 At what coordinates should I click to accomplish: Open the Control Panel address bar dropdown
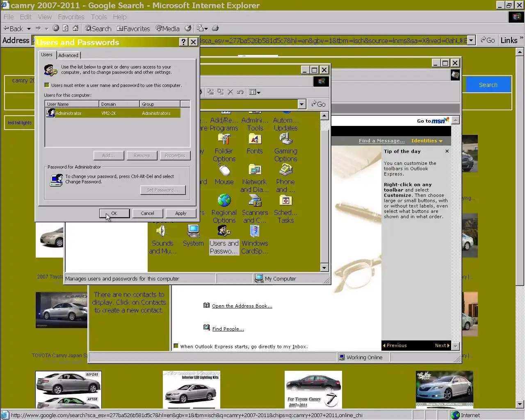[301, 104]
